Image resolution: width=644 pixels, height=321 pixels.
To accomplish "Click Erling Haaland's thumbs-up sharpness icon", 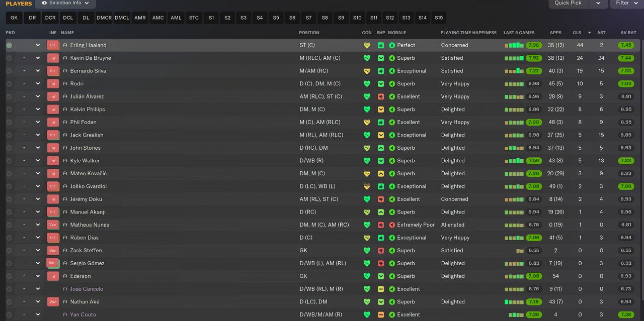I will (x=381, y=45).
